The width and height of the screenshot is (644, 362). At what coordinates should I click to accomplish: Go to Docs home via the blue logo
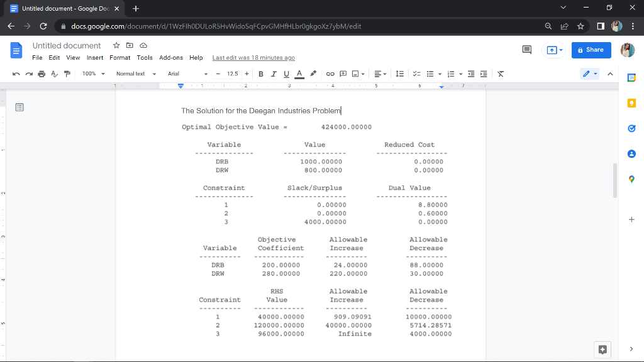click(x=16, y=50)
